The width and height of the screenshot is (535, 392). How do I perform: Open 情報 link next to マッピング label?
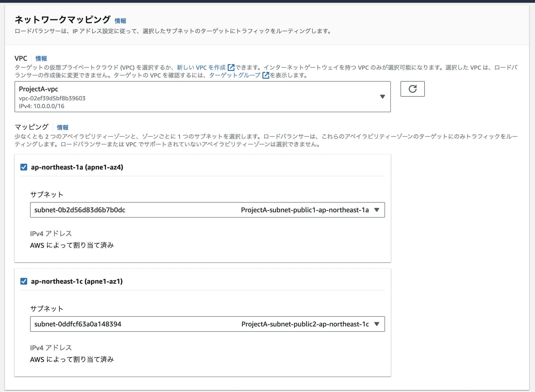[x=62, y=128]
